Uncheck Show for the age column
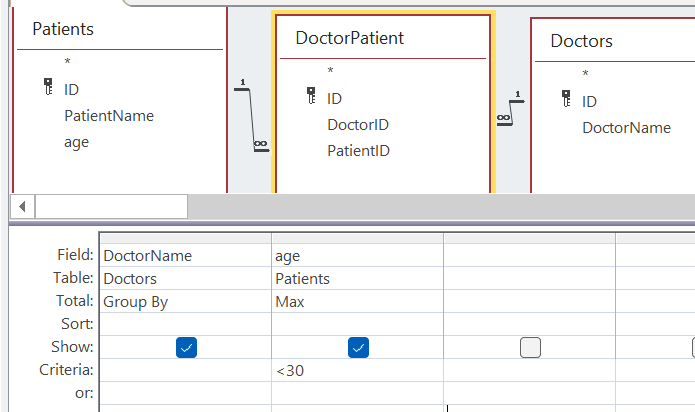This screenshot has height=412, width=695. [358, 347]
